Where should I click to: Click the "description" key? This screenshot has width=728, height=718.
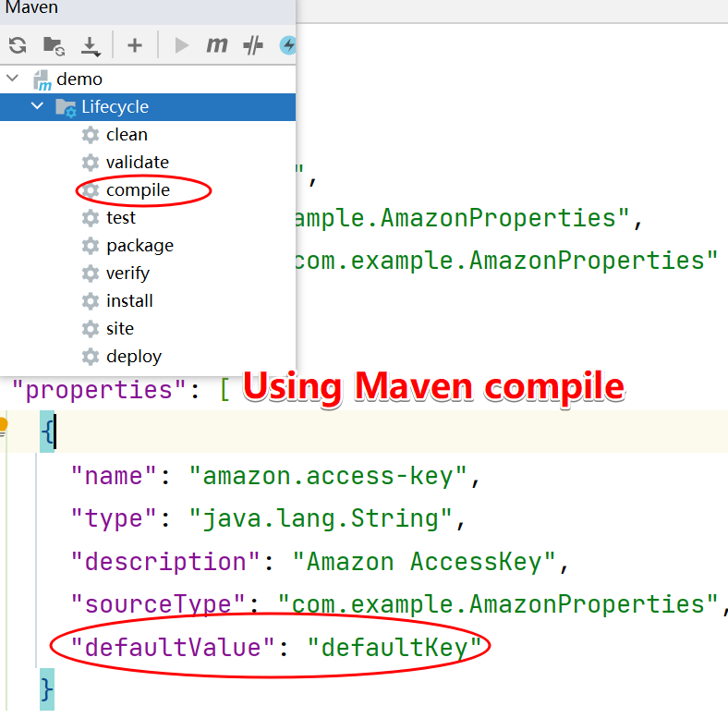[165, 562]
